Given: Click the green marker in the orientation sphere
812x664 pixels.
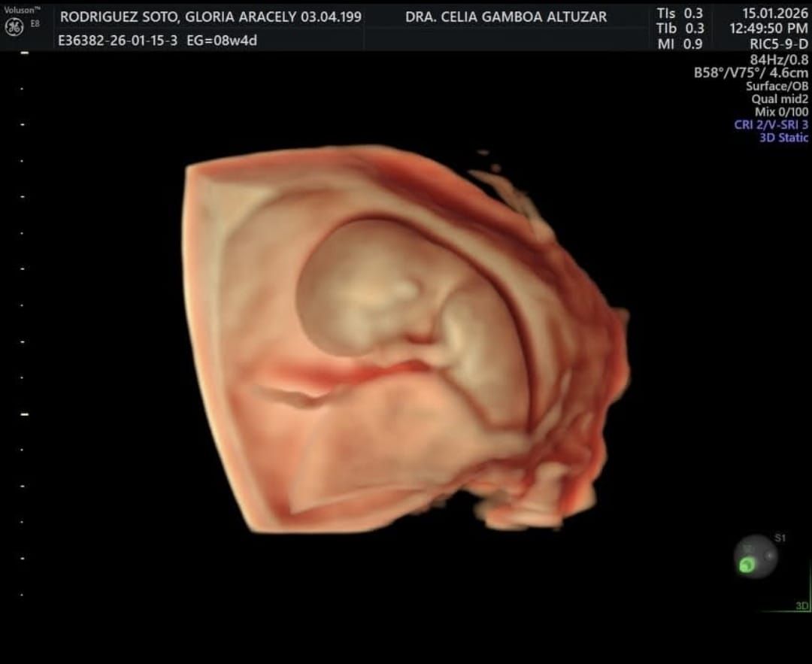Looking at the screenshot, I should pyautogui.click(x=747, y=565).
